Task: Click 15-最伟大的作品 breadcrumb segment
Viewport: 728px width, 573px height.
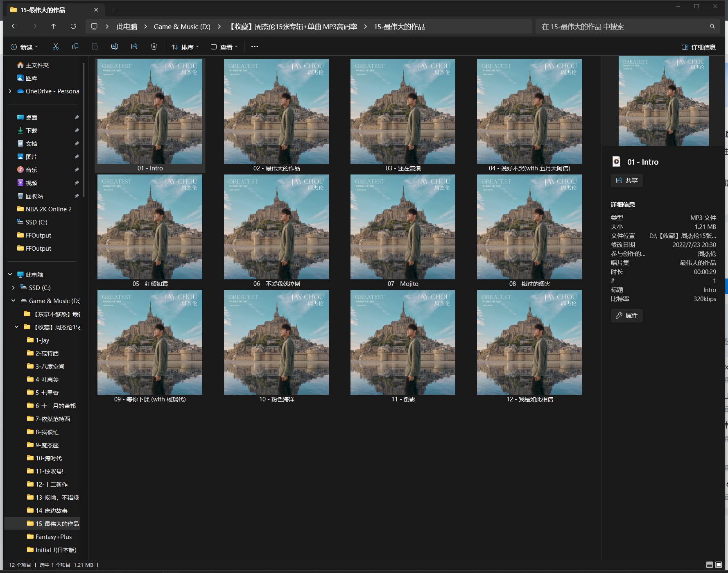Action: pyautogui.click(x=399, y=27)
